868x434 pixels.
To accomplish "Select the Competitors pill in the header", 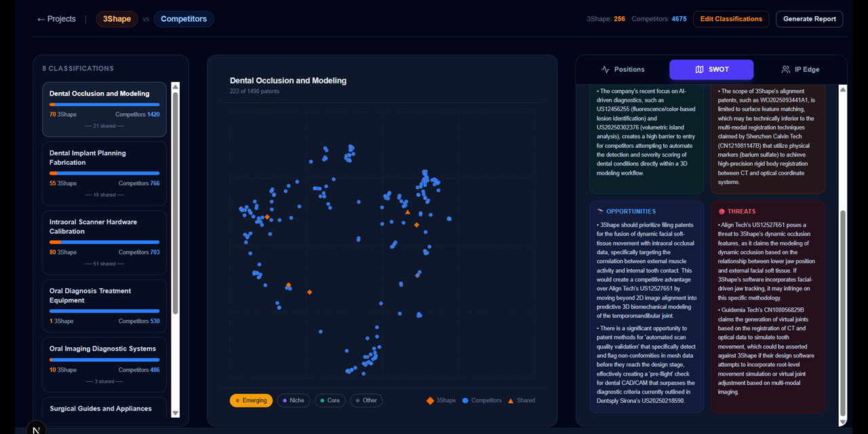I will tap(183, 19).
